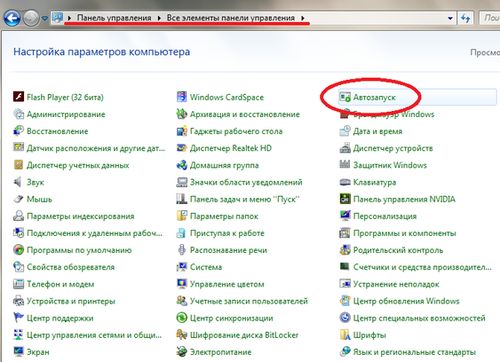The height and width of the screenshot is (362, 500).
Task: Click Устройства и принтеры icon
Action: pos(18,301)
